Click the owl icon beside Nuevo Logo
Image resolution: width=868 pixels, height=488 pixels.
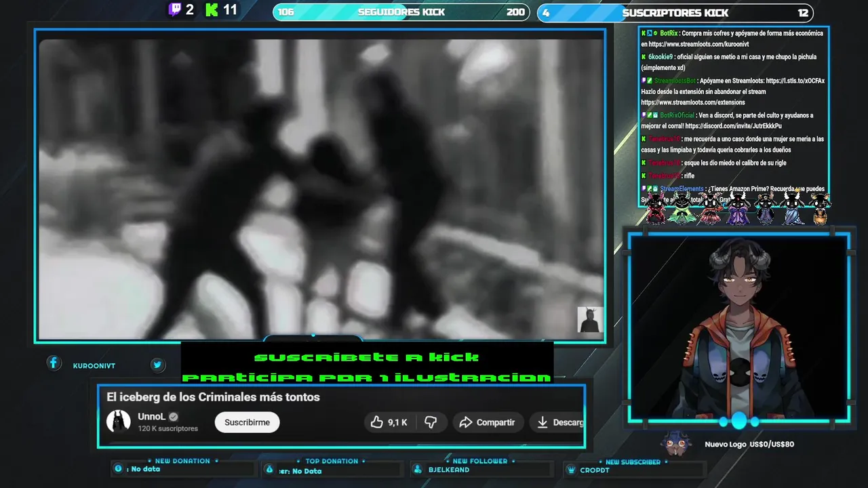[x=676, y=443]
